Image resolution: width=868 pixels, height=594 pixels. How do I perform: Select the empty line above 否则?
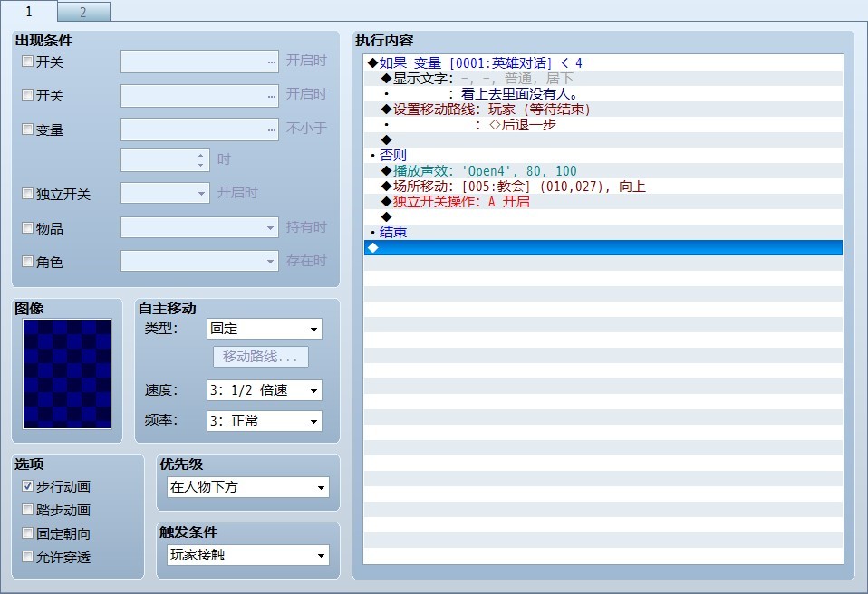tap(603, 140)
